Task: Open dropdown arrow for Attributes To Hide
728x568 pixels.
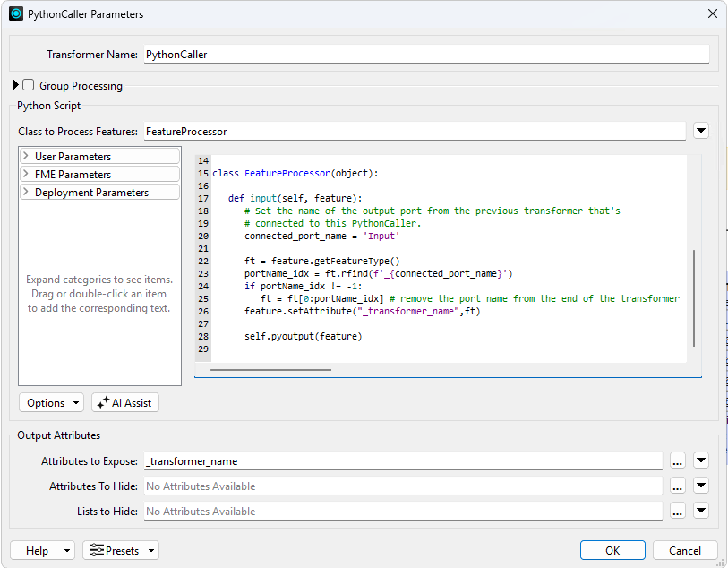Action: [x=701, y=486]
